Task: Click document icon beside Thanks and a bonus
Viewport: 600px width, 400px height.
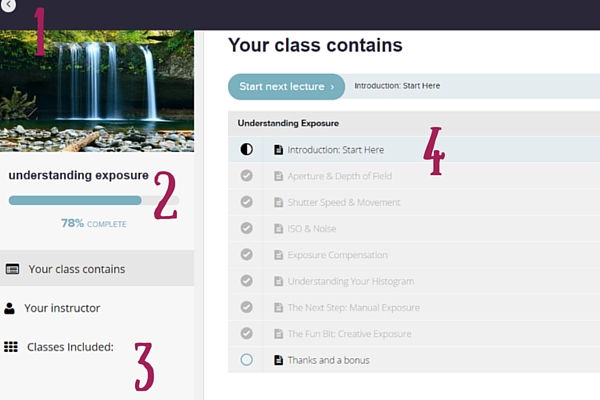Action: click(x=279, y=360)
